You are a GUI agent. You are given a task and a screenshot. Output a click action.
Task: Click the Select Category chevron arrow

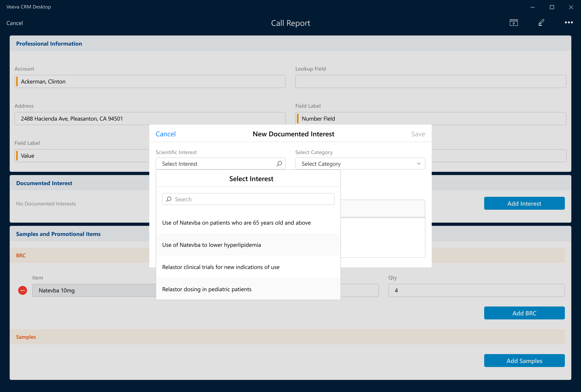tap(418, 164)
